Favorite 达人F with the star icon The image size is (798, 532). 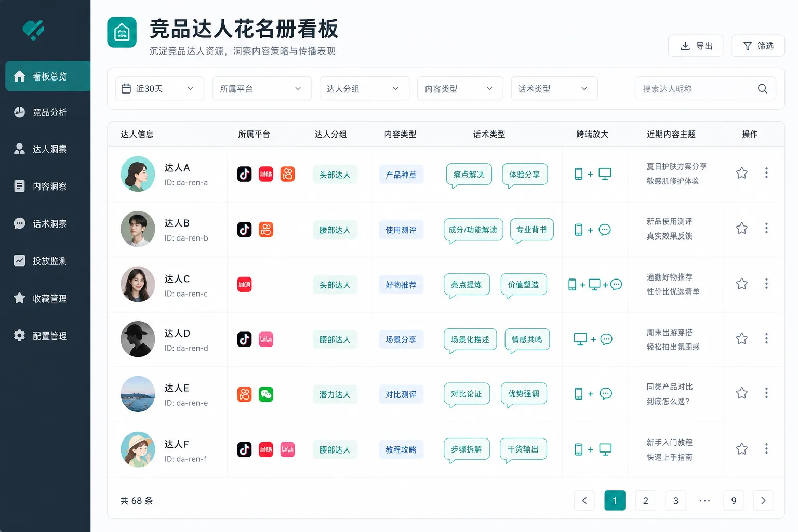[x=742, y=449]
